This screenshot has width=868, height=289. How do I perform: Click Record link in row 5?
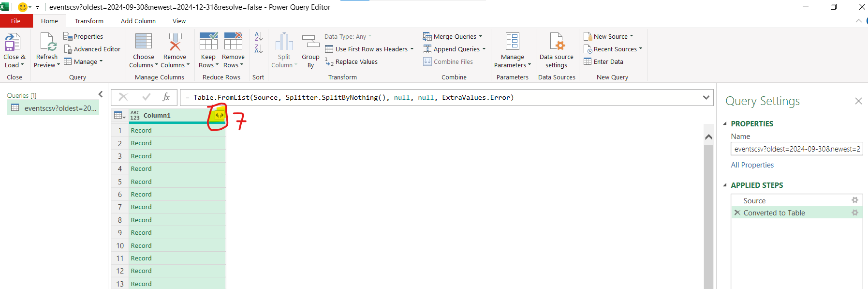pyautogui.click(x=141, y=182)
